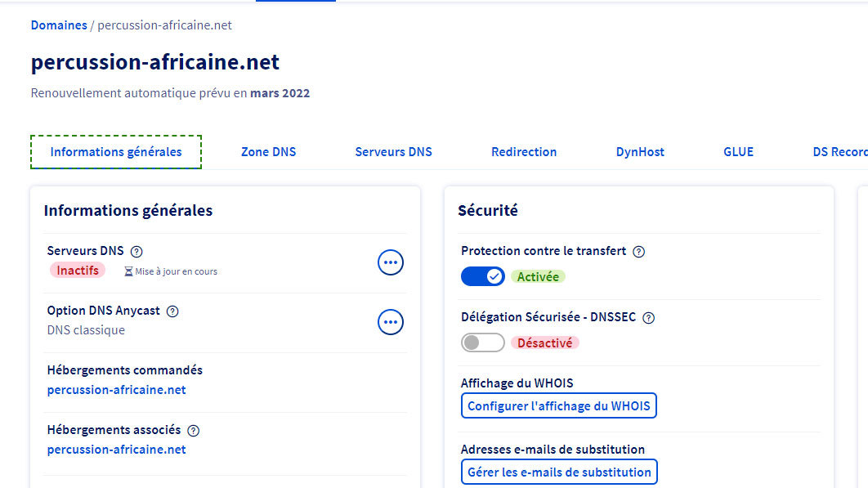
Task: Click help icon for Protection contre le transfert
Action: pyautogui.click(x=639, y=252)
